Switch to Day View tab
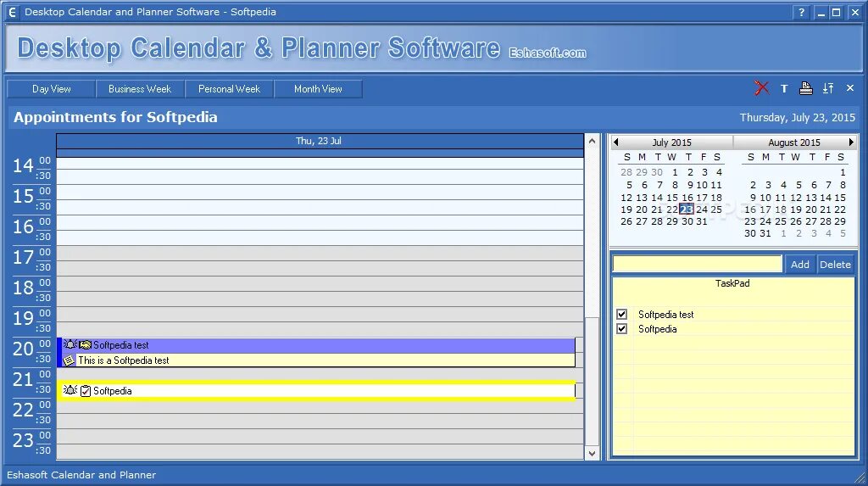868x486 pixels. [x=52, y=89]
